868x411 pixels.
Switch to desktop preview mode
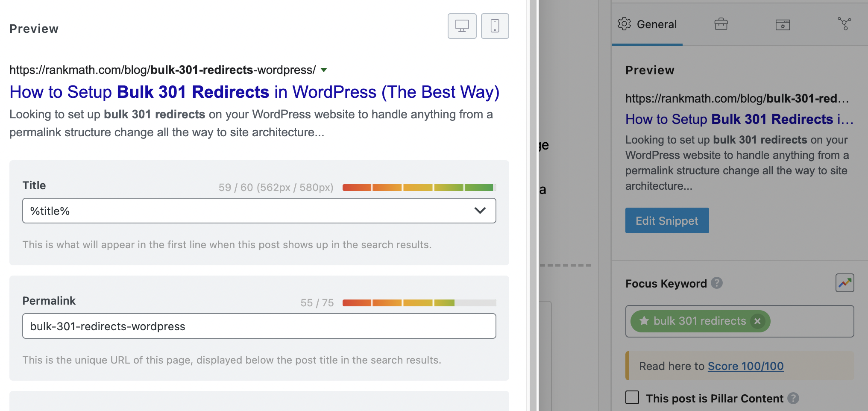pyautogui.click(x=462, y=26)
